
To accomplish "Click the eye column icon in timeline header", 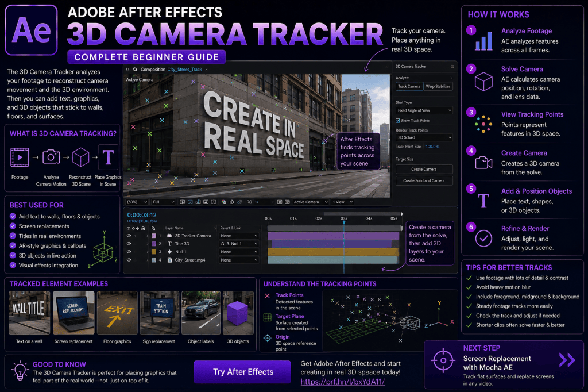I will 129,228.
